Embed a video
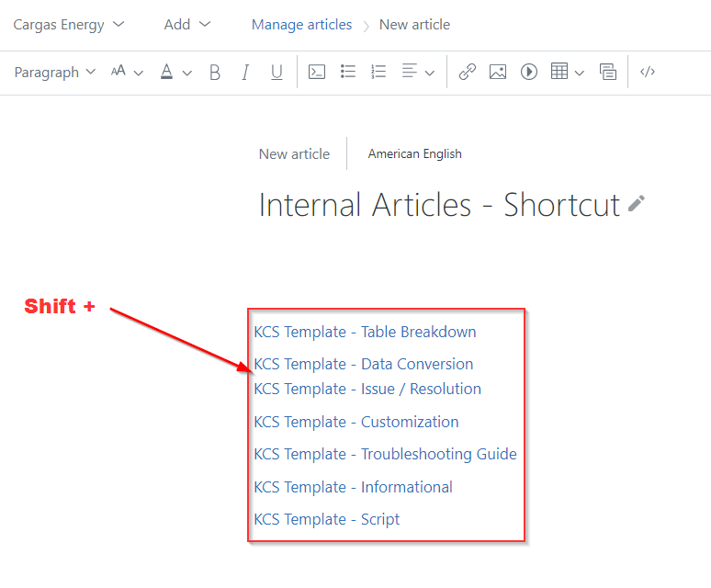711x588 pixels. tap(529, 72)
